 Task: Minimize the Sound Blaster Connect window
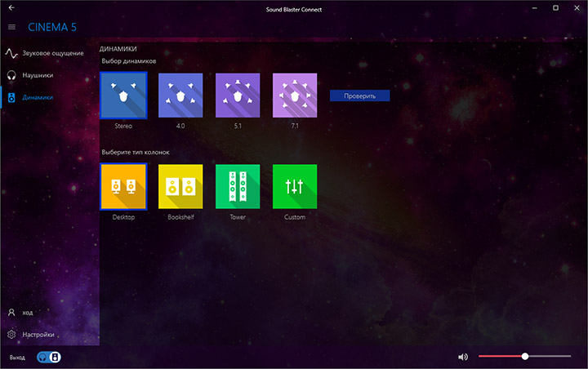pos(534,8)
